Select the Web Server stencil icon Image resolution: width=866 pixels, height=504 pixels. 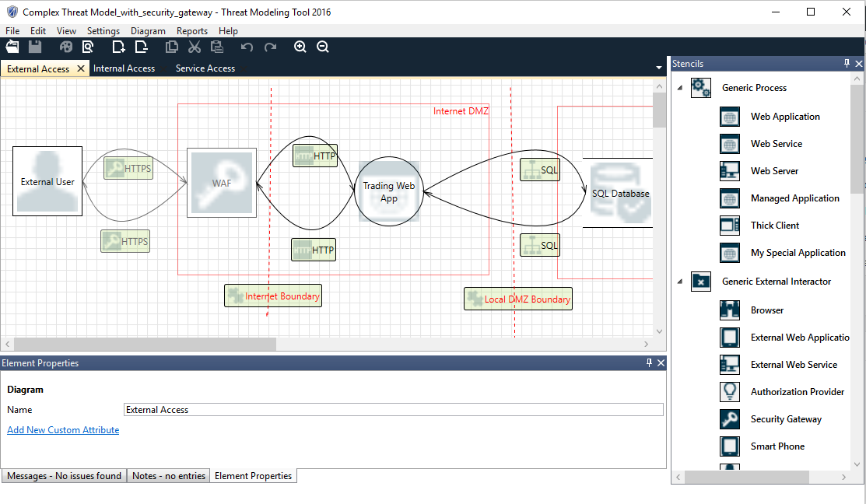click(730, 171)
